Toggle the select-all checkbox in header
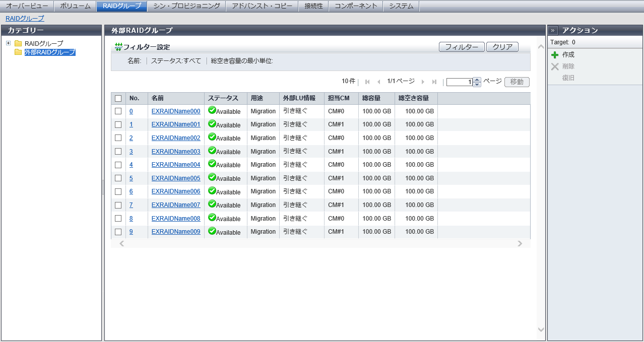Screen dimensions: 644x342 [x=118, y=98]
